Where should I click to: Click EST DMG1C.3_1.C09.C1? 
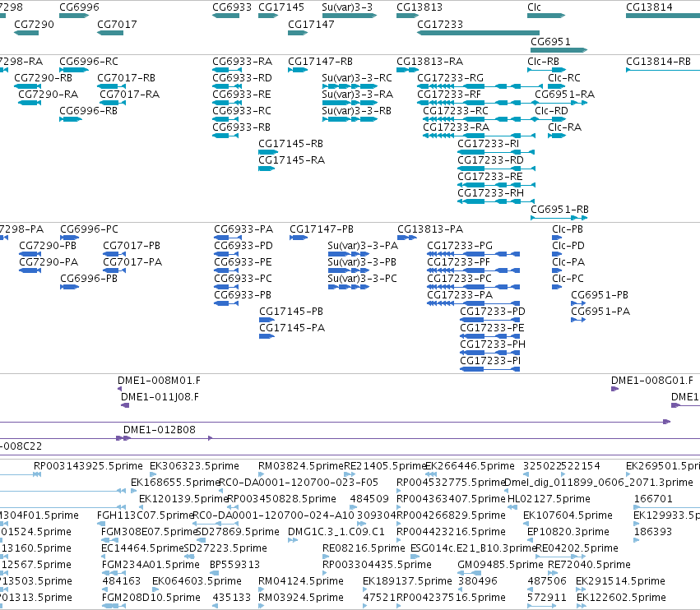click(x=336, y=532)
